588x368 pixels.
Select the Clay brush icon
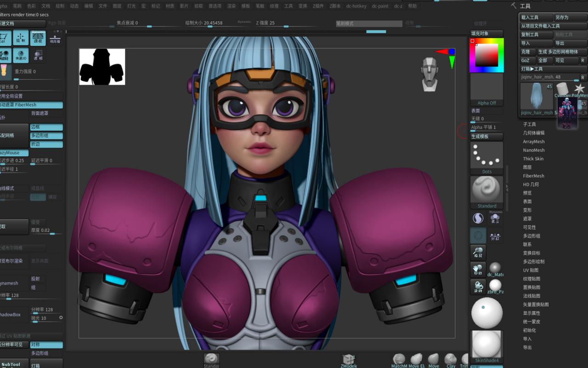451,361
